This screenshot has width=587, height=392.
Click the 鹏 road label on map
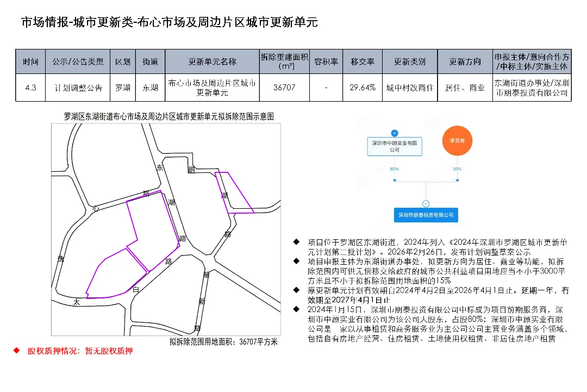(192, 170)
